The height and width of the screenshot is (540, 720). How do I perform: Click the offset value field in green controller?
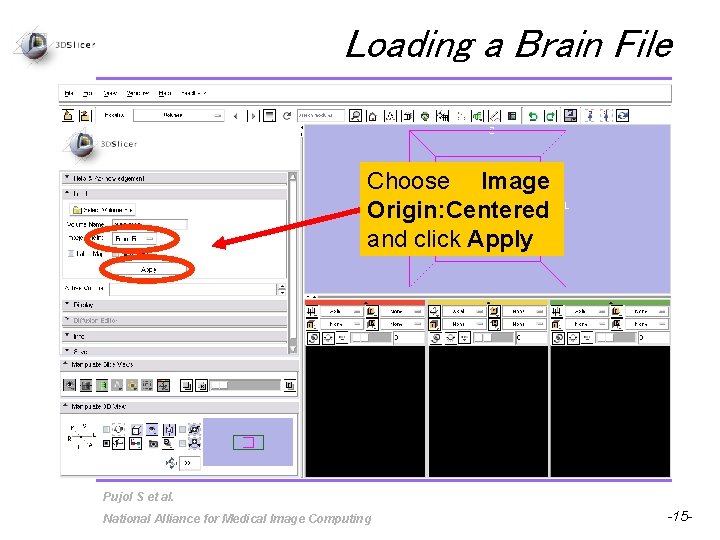point(653,338)
